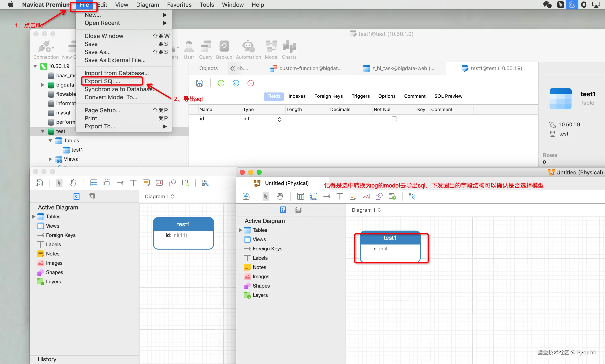The height and width of the screenshot is (364, 605).
Task: Select test1 table in database tree
Action: pyautogui.click(x=77, y=150)
